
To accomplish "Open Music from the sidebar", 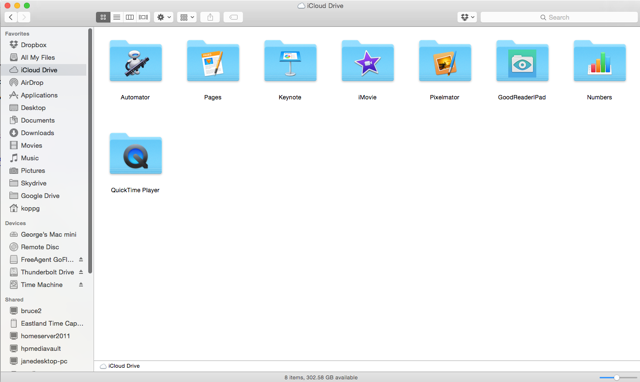I will click(x=44, y=158).
